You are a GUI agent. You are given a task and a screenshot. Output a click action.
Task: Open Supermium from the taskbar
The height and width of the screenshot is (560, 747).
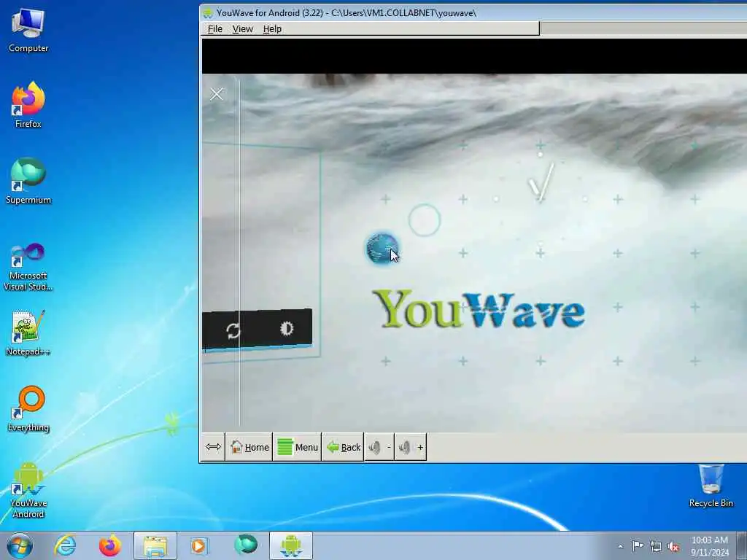pyautogui.click(x=246, y=545)
